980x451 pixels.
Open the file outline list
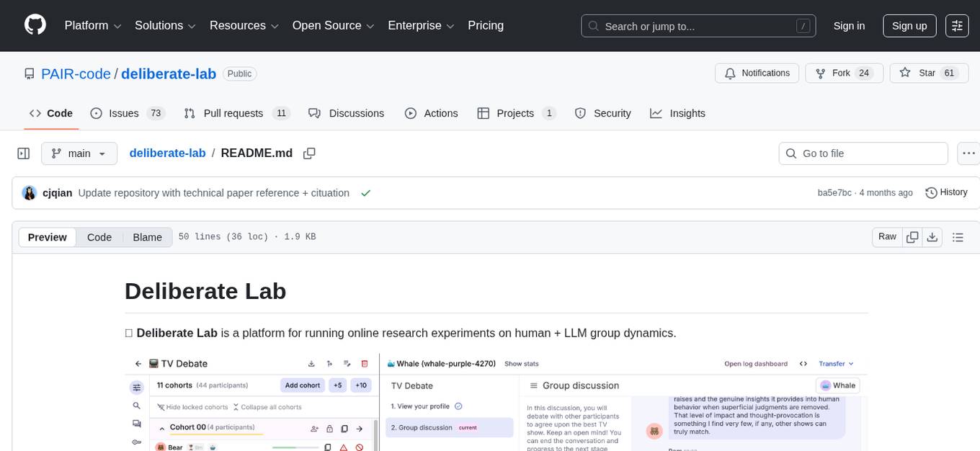coord(956,236)
